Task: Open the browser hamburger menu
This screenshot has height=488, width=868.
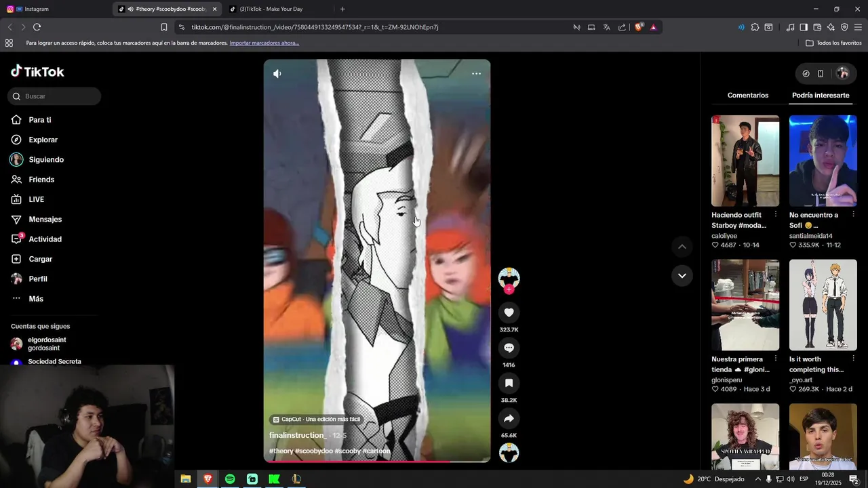Action: (859, 27)
